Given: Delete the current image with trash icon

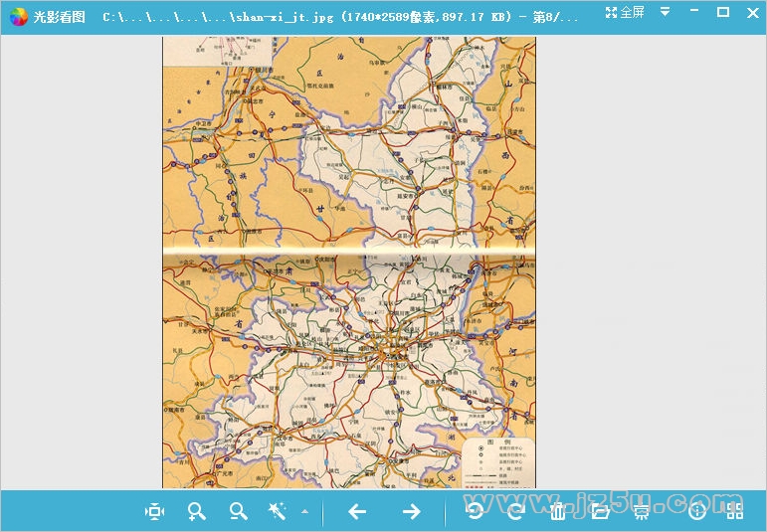Looking at the screenshot, I should [558, 511].
